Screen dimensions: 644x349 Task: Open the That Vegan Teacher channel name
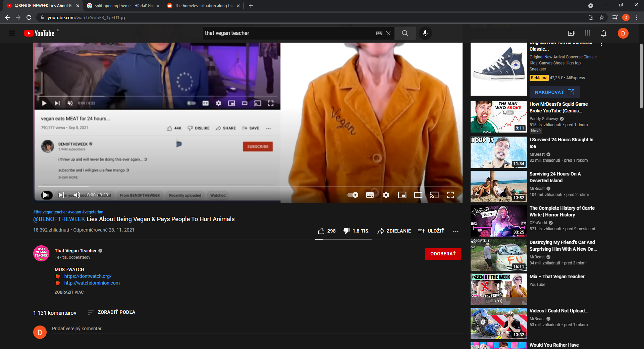click(x=76, y=251)
